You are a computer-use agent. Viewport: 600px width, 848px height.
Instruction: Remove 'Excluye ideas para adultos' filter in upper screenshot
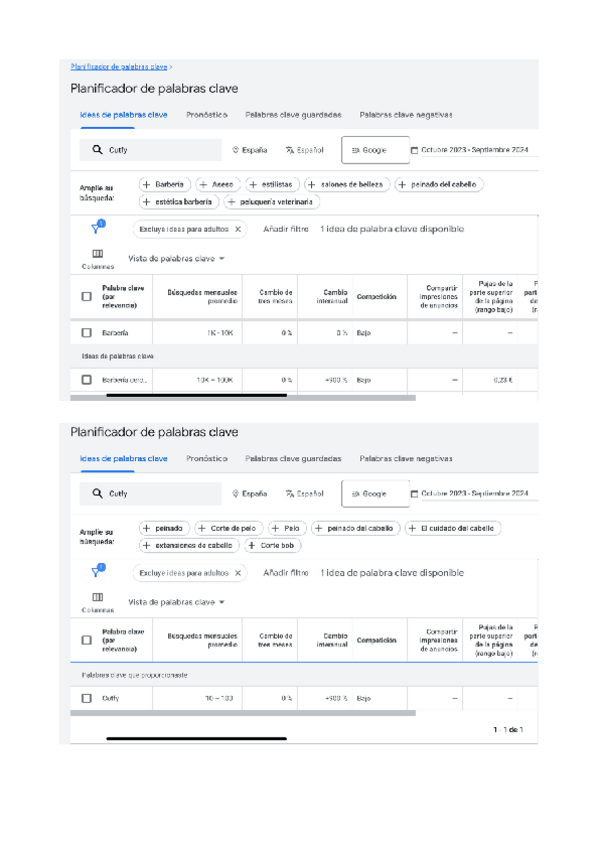point(238,229)
